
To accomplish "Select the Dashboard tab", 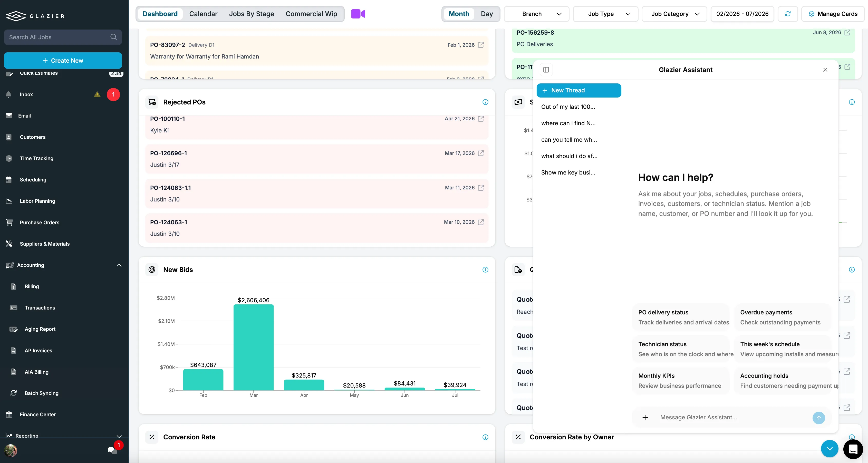I will (160, 14).
